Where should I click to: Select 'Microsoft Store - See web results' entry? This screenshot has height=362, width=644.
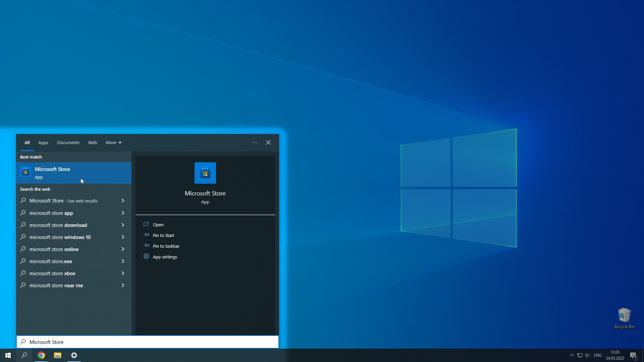click(74, 200)
